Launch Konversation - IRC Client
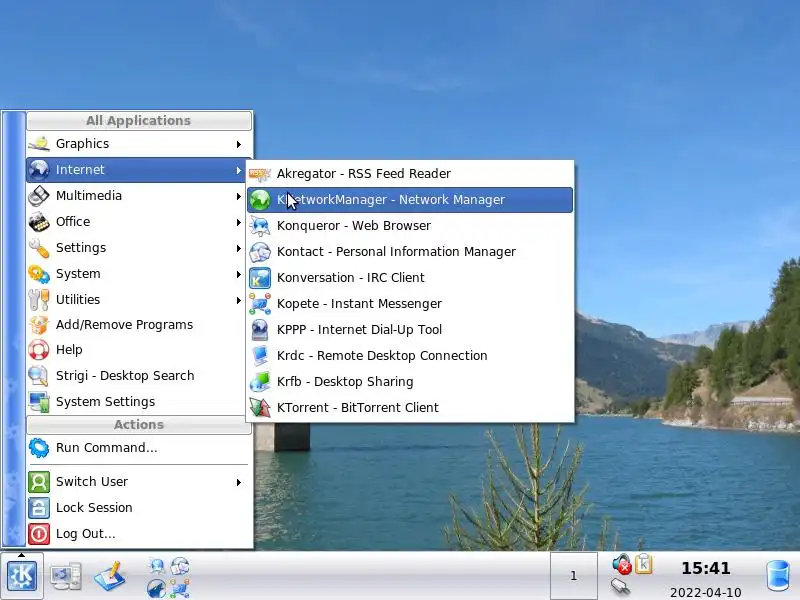The image size is (800, 600). tap(410, 278)
